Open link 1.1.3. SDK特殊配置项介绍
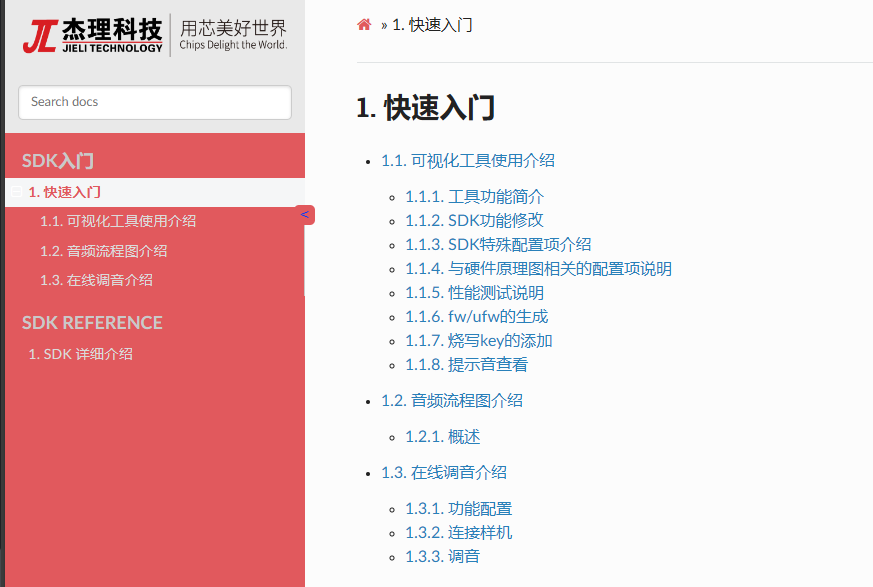Viewport: 873px width, 587px height. pos(498,244)
